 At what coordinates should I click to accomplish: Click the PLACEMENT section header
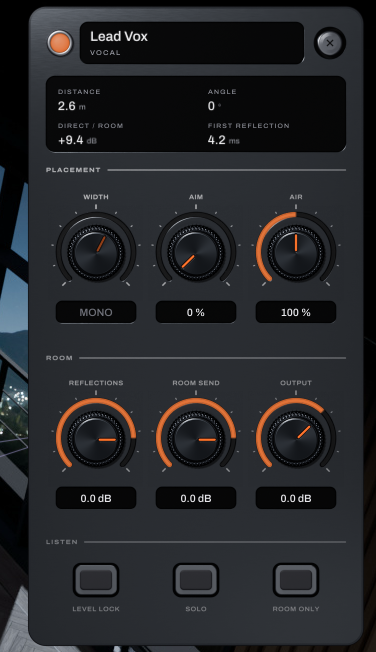pos(73,170)
